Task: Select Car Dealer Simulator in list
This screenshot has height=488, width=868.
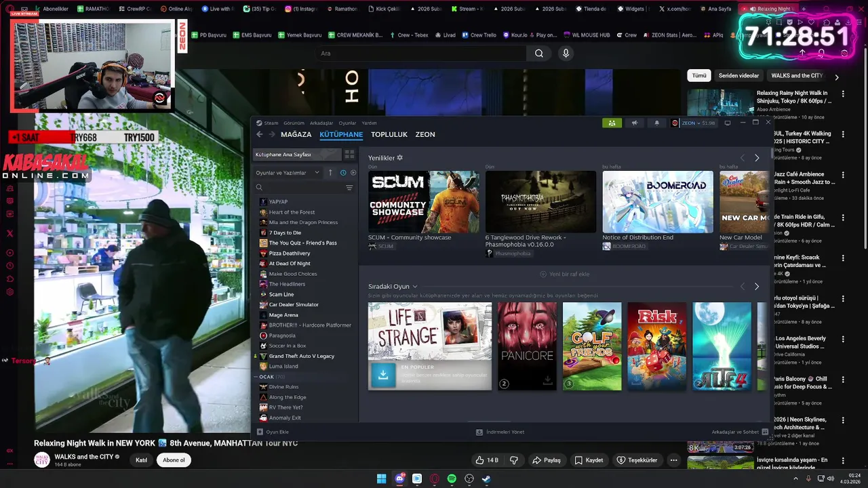Action: 294,304
